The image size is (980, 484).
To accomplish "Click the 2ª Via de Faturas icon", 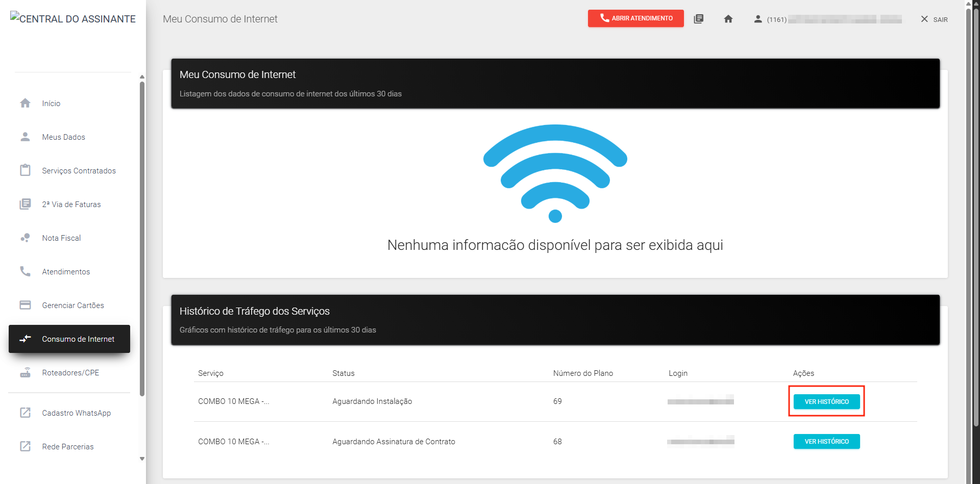I will coord(25,204).
